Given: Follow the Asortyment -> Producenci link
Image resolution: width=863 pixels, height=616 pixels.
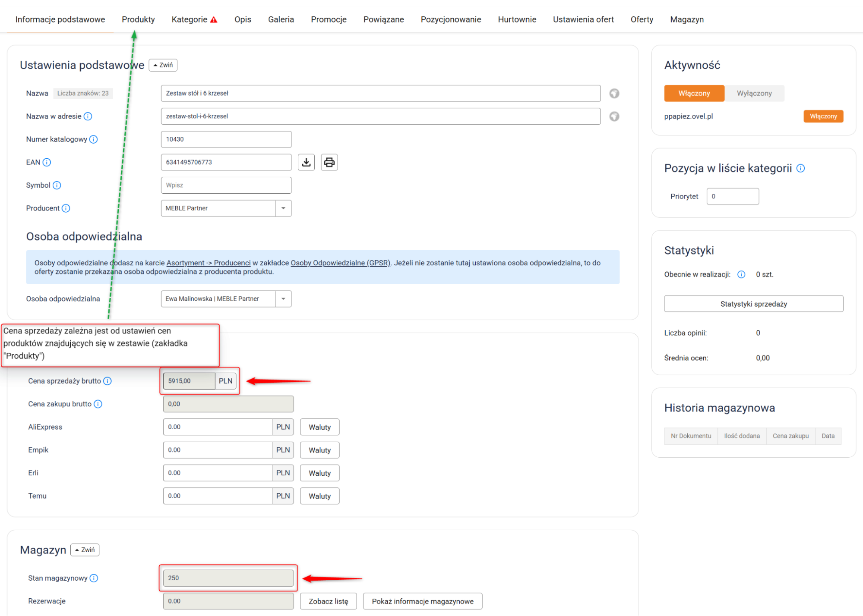Looking at the screenshot, I should coord(208,263).
